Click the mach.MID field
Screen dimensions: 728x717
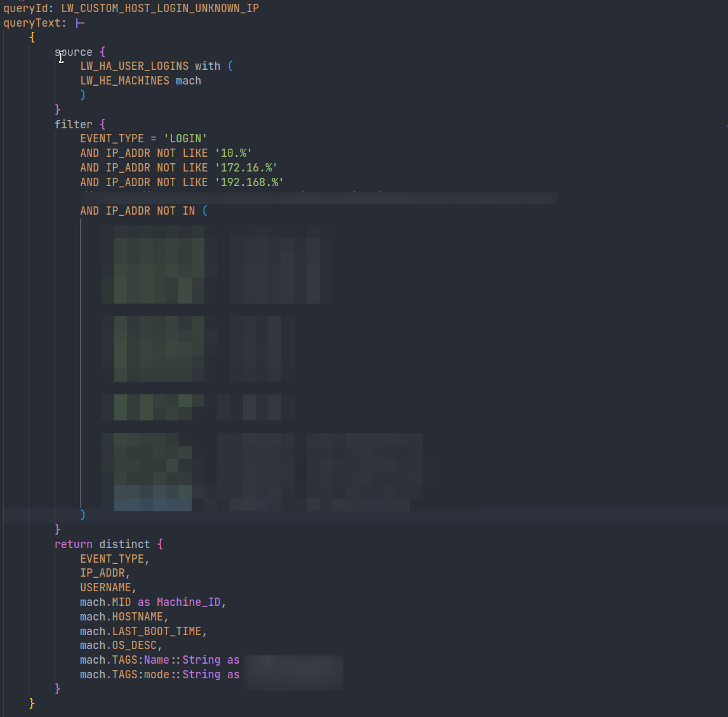pos(105,602)
